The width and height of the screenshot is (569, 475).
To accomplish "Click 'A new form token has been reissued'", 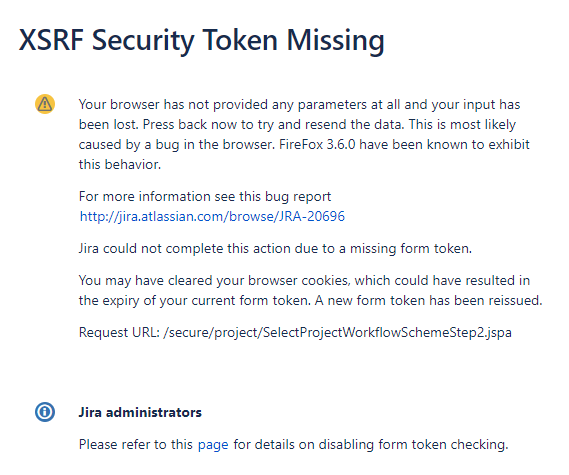I will [x=429, y=300].
